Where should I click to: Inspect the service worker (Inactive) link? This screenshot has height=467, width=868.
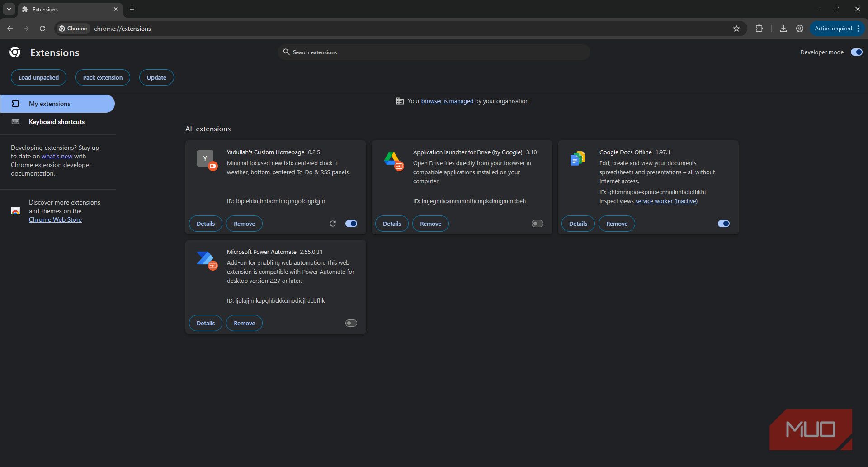point(666,201)
